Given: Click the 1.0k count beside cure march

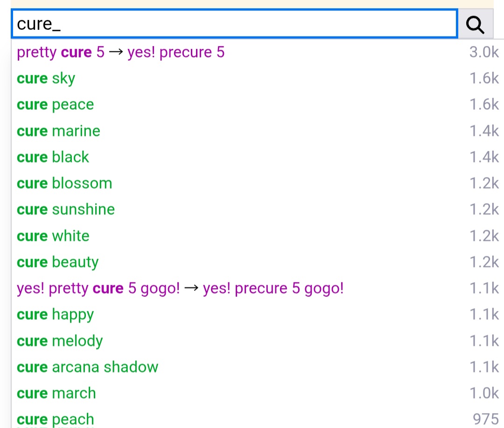Looking at the screenshot, I should pyautogui.click(x=484, y=393).
